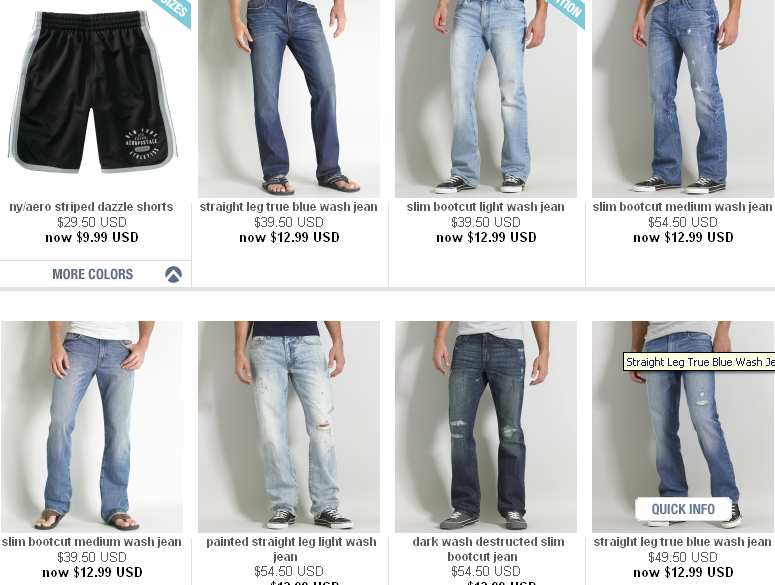775x585 pixels.
Task: Click slim bootcut light wash jean title
Action: (x=486, y=207)
